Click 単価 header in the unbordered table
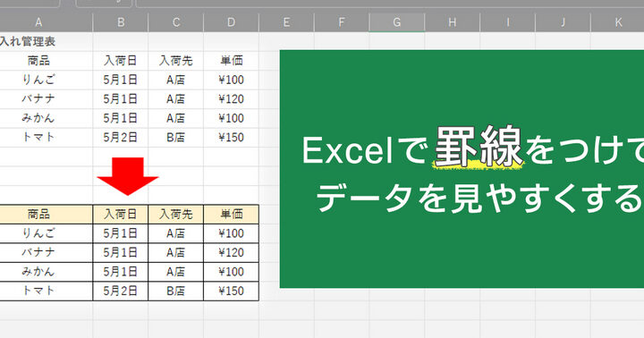Screen dimensions: 644x338 coord(232,61)
